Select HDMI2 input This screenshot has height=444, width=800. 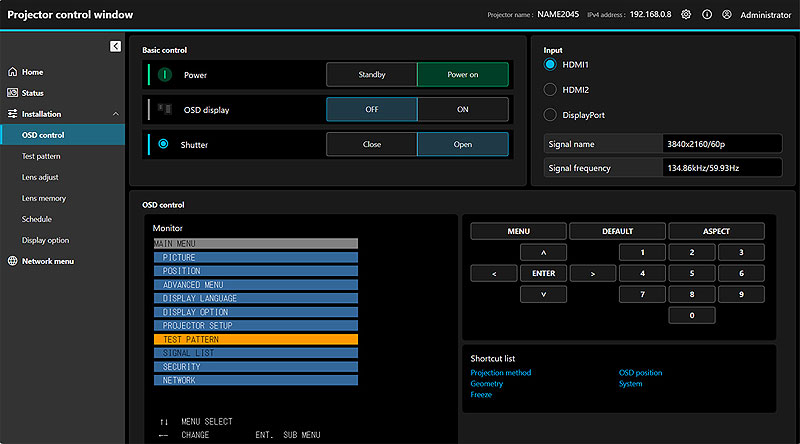[550, 90]
